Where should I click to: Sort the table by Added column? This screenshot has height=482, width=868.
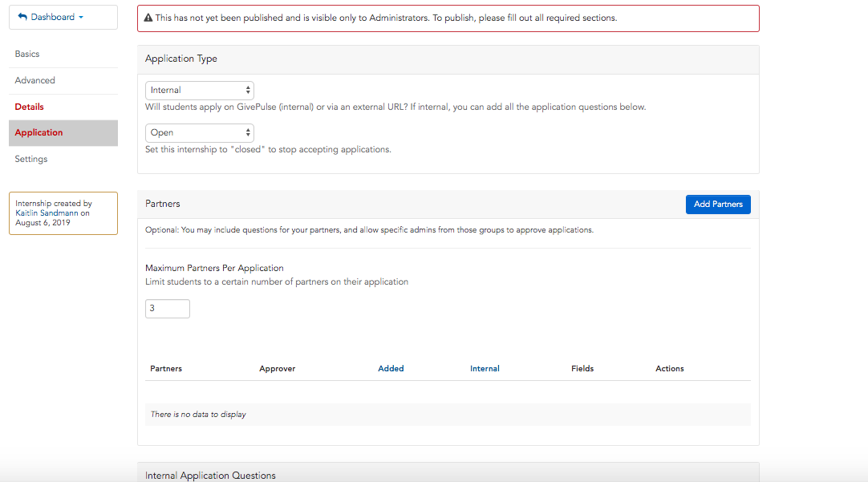pos(391,369)
